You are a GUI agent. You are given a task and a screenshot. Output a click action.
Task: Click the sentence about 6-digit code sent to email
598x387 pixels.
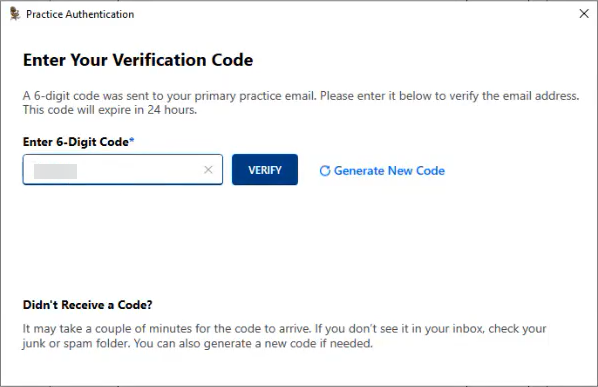[301, 96]
